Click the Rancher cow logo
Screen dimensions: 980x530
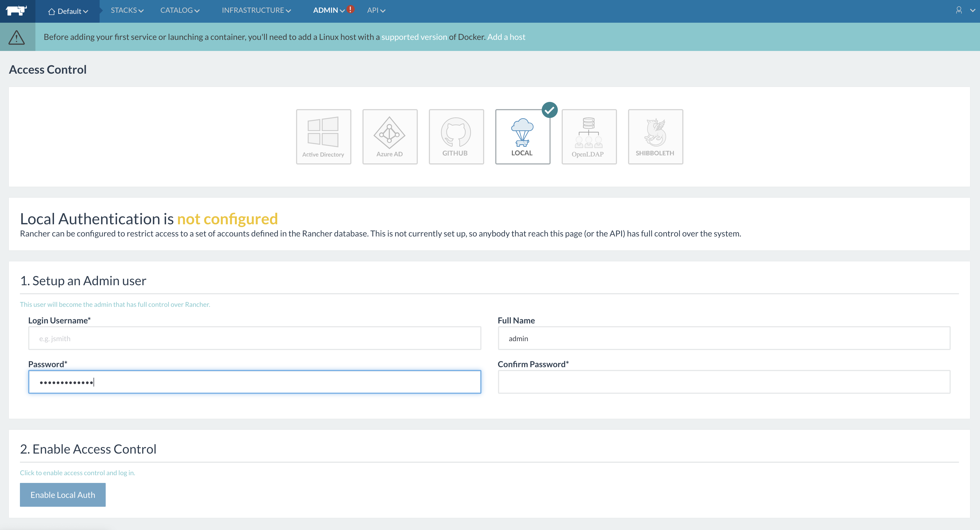(x=16, y=11)
